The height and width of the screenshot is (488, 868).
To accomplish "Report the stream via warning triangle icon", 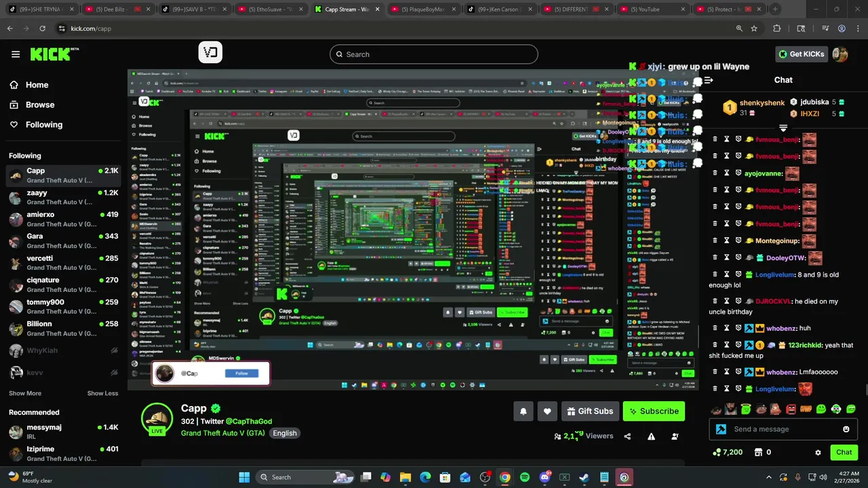I will [x=651, y=436].
